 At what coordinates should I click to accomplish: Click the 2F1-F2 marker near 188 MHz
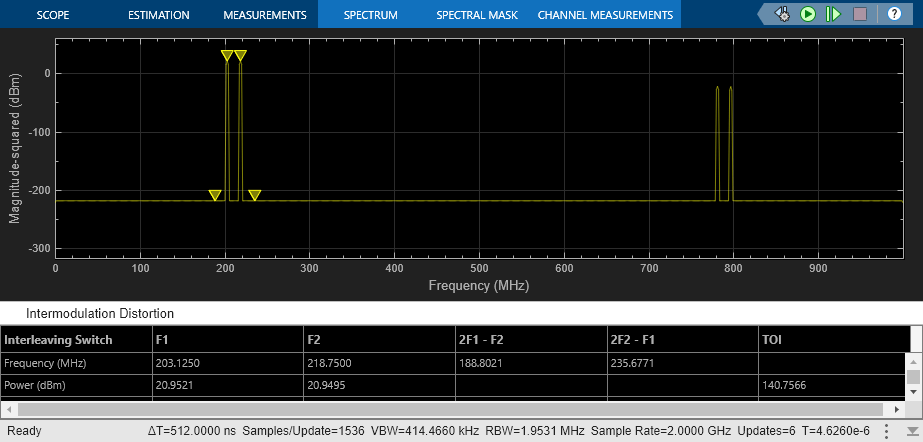pyautogui.click(x=215, y=195)
